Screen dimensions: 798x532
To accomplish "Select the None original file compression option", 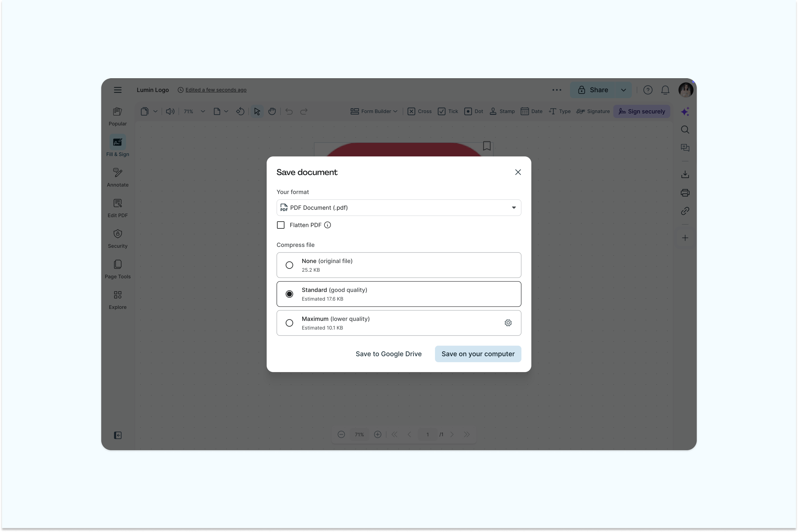I will click(289, 265).
